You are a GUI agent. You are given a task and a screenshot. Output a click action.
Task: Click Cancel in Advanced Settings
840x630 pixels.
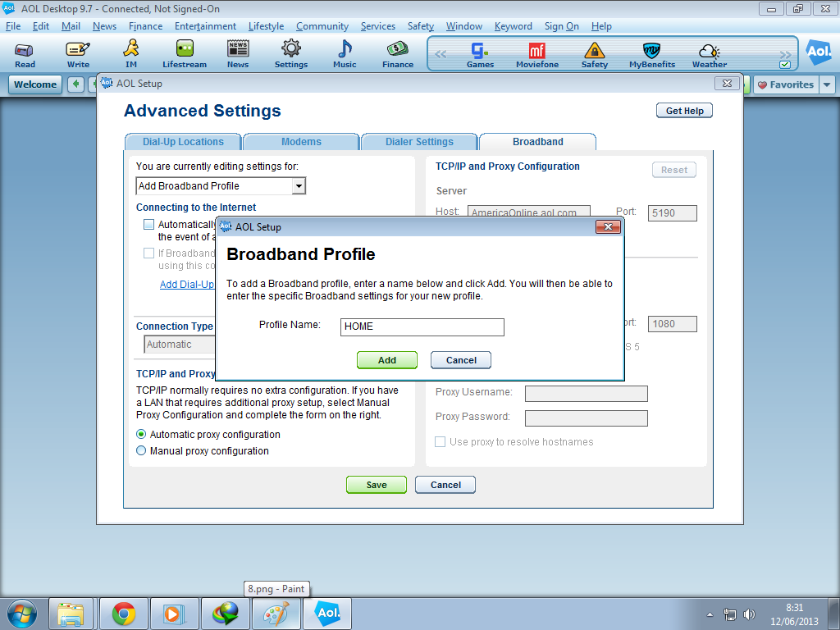click(445, 485)
